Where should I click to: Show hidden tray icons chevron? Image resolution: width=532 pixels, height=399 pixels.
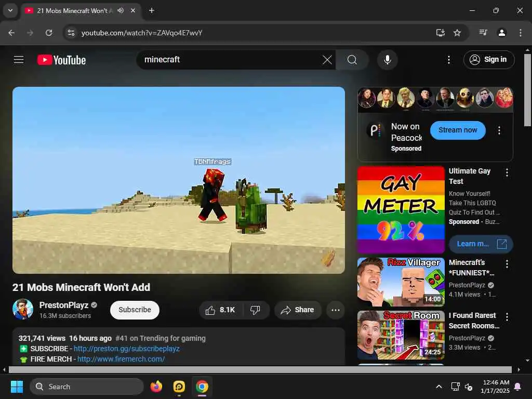tap(438, 387)
